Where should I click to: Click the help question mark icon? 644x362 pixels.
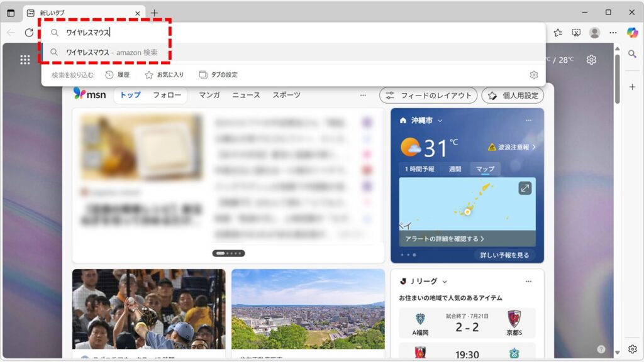tap(601, 349)
